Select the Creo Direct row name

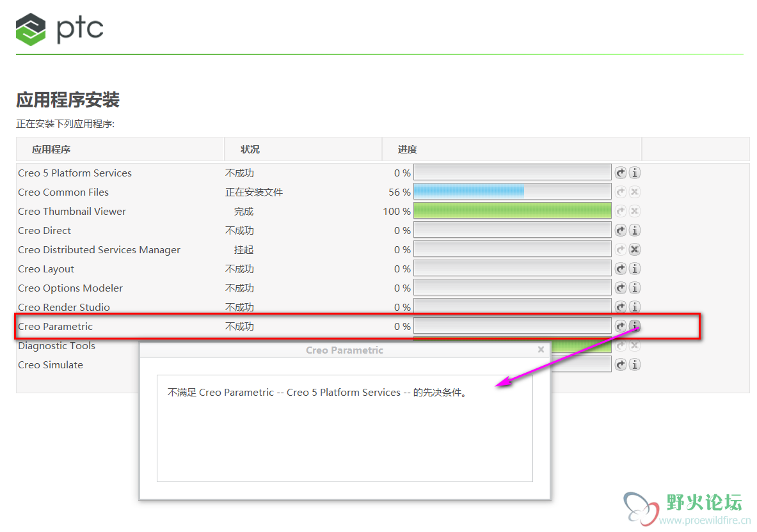tap(44, 231)
